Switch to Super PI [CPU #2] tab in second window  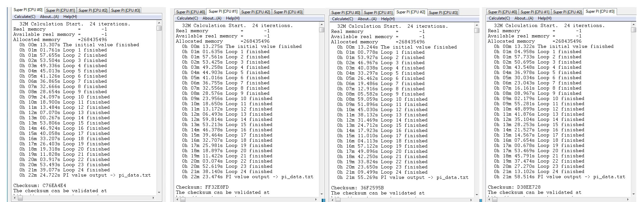click(x=256, y=12)
